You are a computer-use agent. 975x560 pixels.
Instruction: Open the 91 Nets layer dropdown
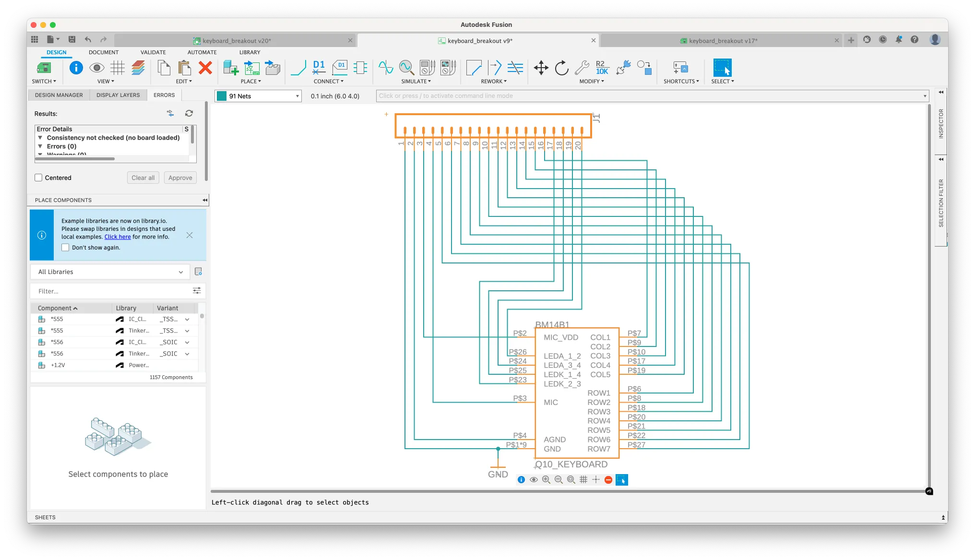pos(297,96)
